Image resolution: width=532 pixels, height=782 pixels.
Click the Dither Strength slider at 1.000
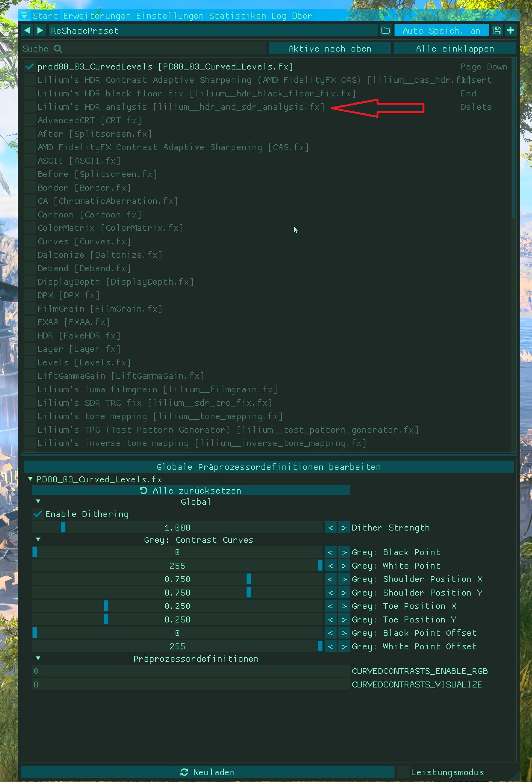tap(177, 528)
